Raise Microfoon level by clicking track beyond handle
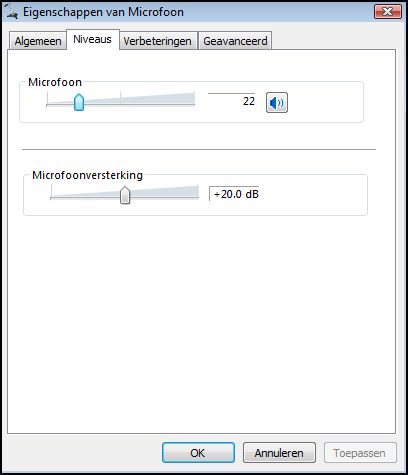Viewport: 408px width, 475px height. 140,105
